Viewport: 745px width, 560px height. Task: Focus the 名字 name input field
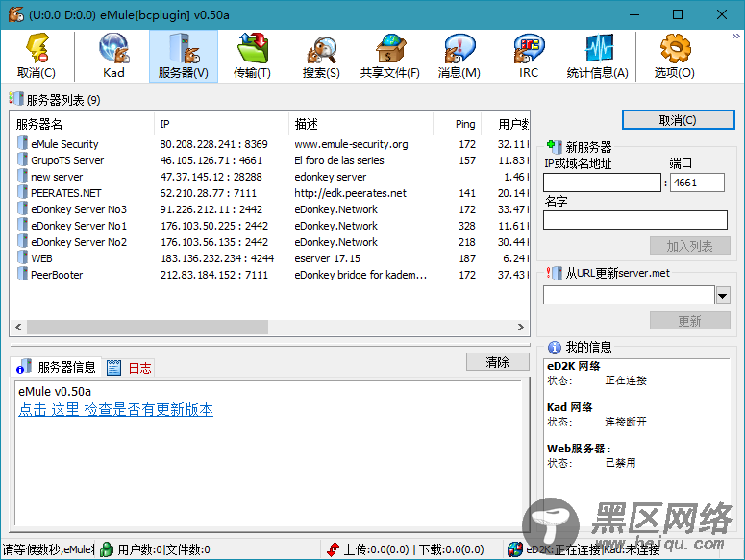pos(635,220)
